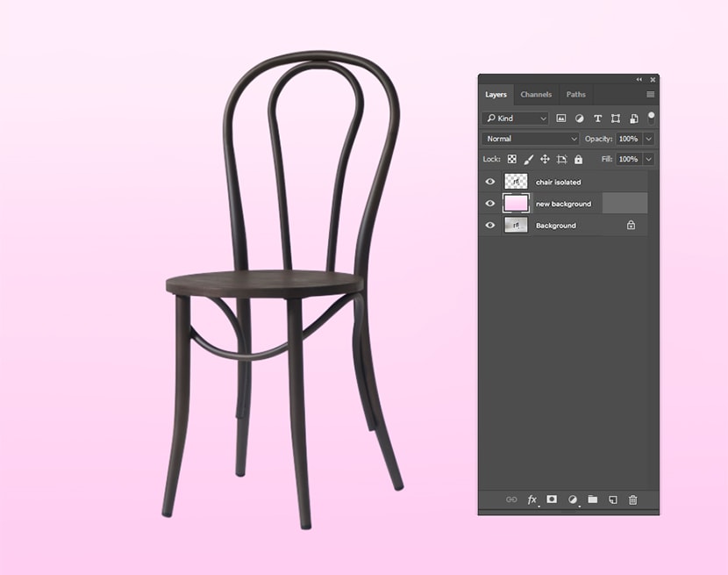Lock image pixels brush icon
Viewport: 728px width, 575px height.
(x=528, y=160)
